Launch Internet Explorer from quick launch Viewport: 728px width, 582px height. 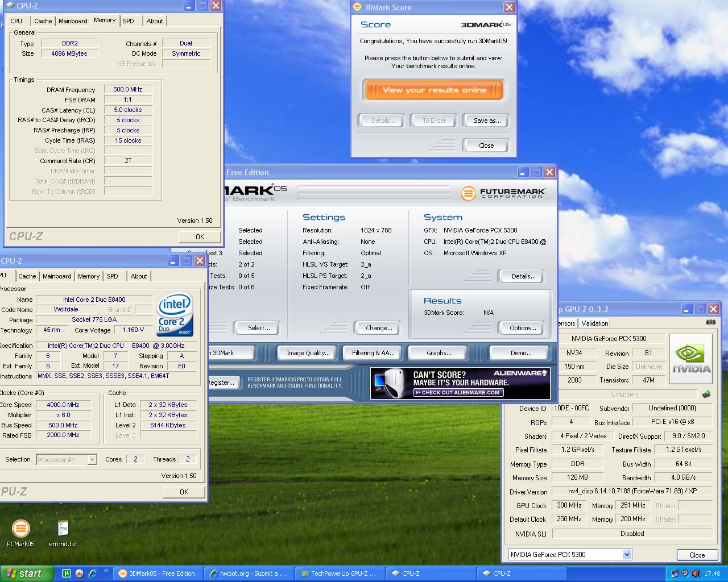(x=92, y=573)
